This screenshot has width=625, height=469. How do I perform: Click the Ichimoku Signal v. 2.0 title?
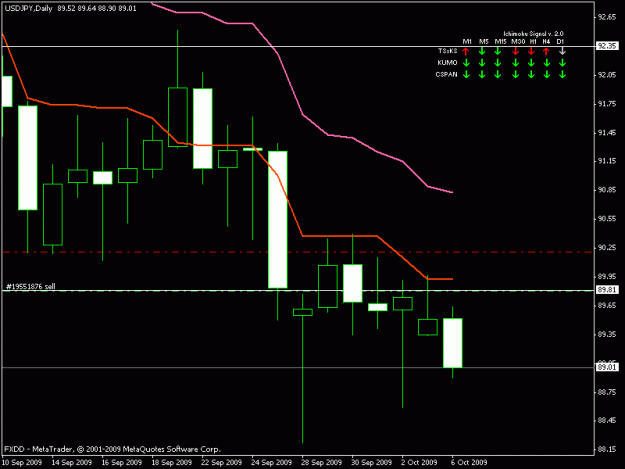(533, 34)
